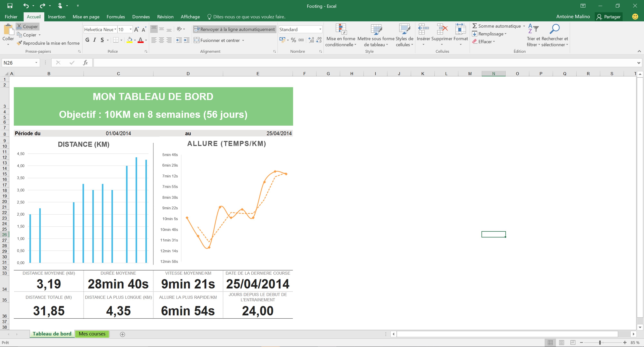The height and width of the screenshot is (347, 644).
Task: Click Dites-nous ce que vous voulez faire
Action: tap(247, 17)
